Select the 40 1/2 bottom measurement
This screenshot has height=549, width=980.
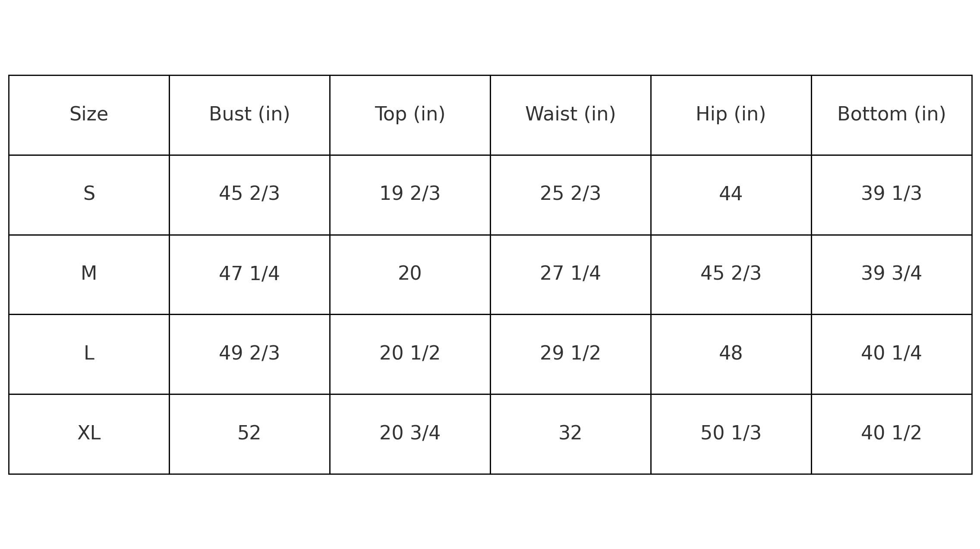[892, 433]
